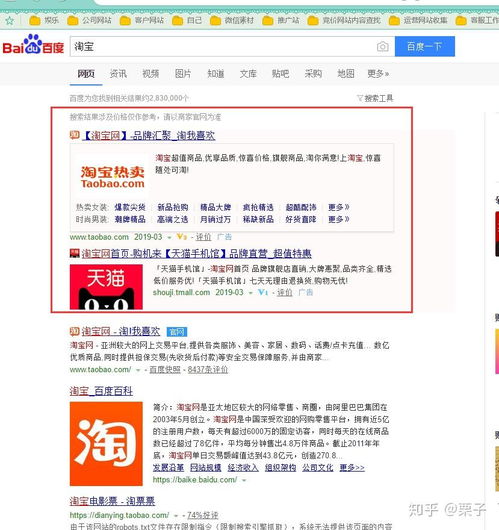Open the 8437条评价 link

point(208,370)
